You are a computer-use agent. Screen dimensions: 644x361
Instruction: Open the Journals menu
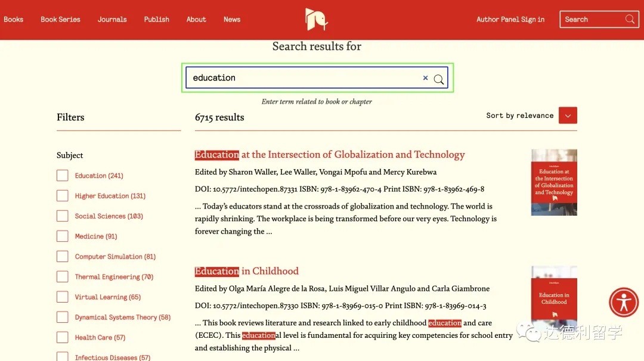tap(112, 19)
